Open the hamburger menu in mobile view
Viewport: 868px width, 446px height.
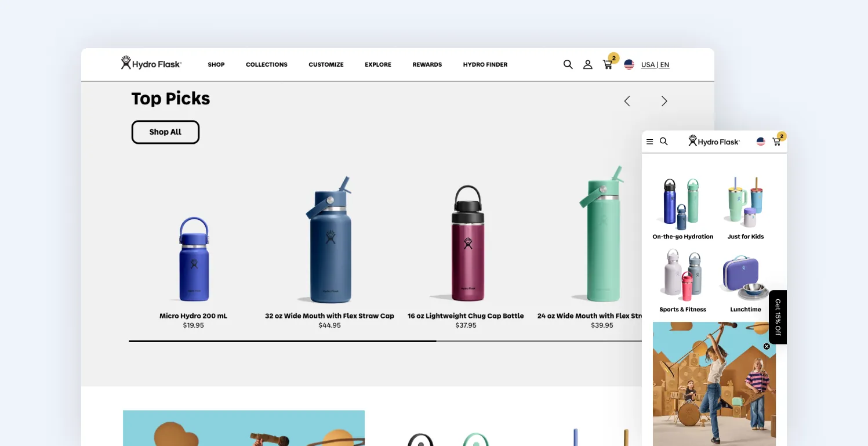click(x=649, y=142)
